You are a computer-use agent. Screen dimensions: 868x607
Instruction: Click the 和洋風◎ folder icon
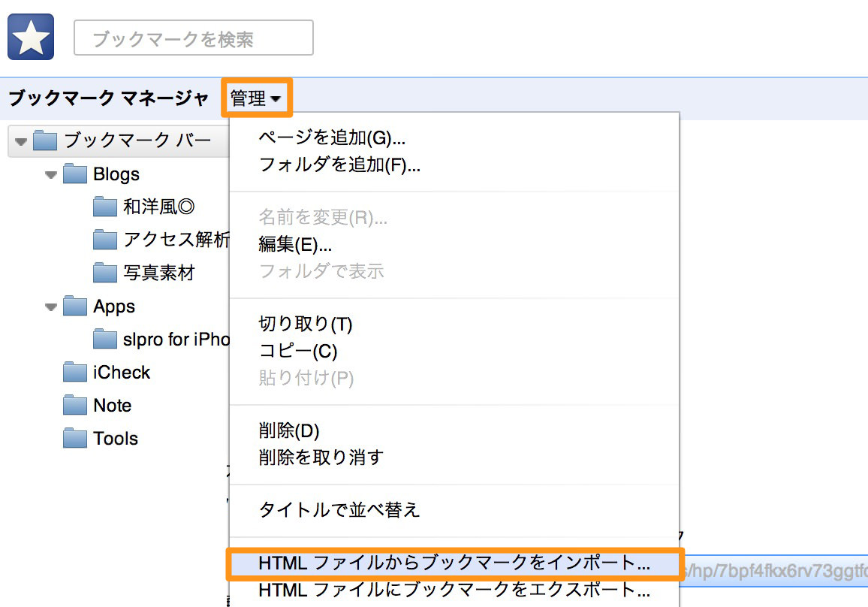(x=105, y=207)
